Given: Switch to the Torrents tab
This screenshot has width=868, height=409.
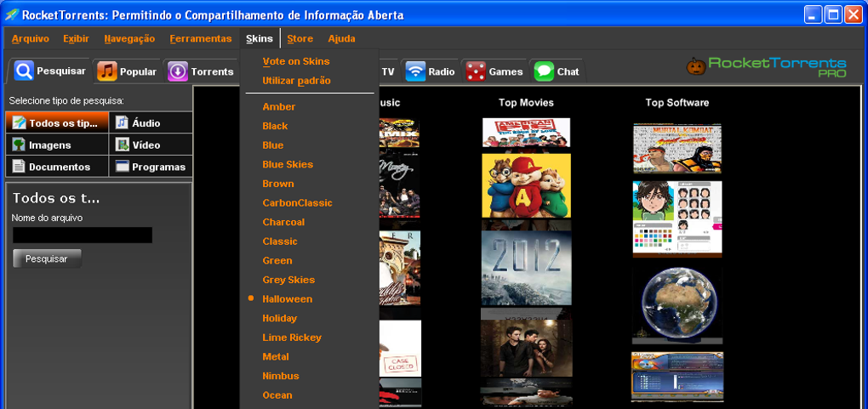Looking at the screenshot, I should (x=201, y=71).
